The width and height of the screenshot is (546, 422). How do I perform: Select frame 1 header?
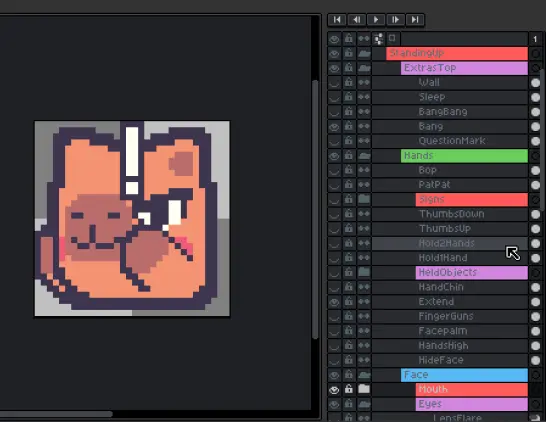[x=535, y=39]
